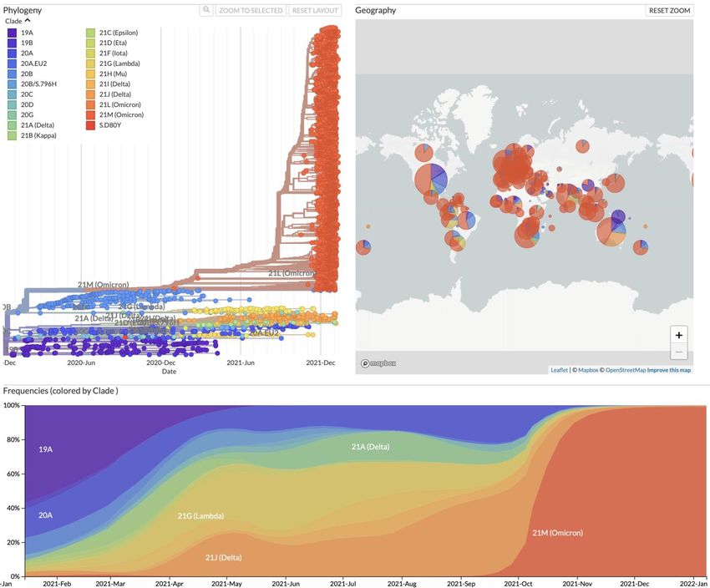
Task: Click RESET ZOOM on the Geography map
Action: pyautogui.click(x=669, y=10)
